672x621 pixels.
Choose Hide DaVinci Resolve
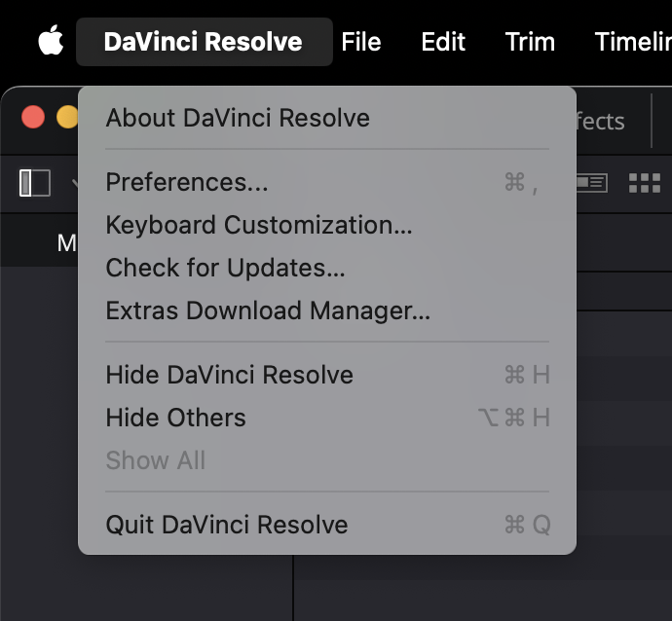(229, 375)
